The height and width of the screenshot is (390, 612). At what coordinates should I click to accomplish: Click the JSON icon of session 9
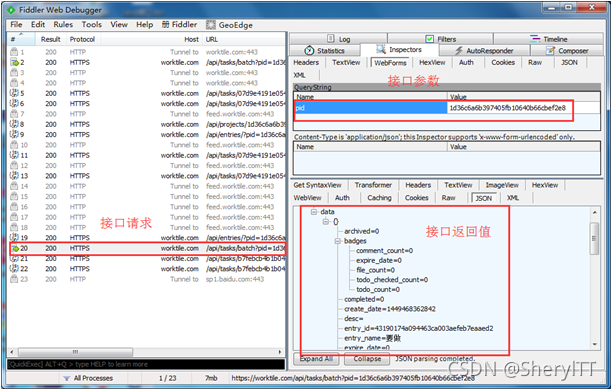(14, 134)
